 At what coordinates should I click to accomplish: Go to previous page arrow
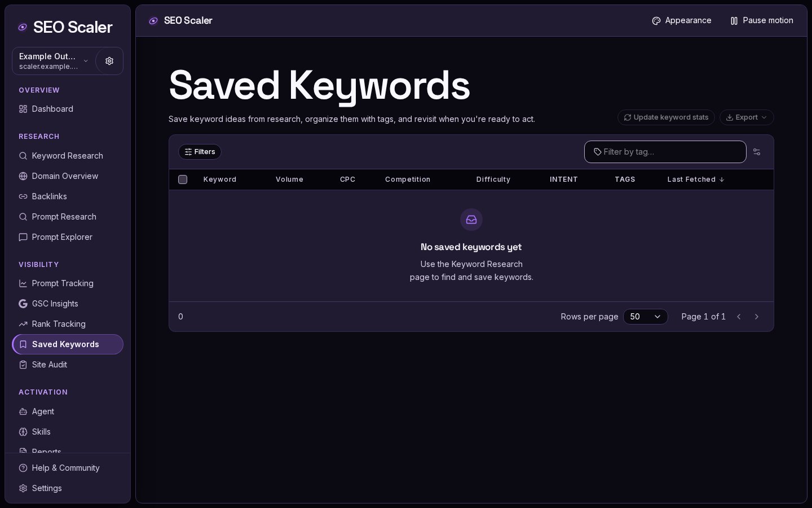click(x=739, y=317)
